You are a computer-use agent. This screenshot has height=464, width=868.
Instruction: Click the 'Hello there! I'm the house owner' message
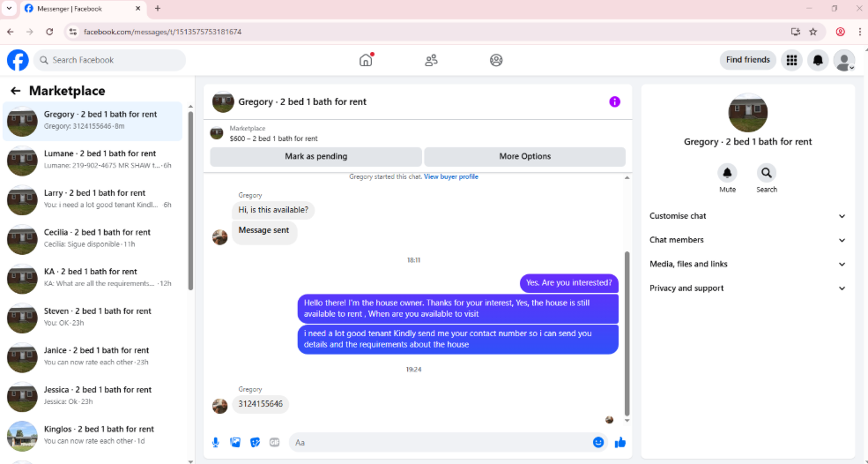click(x=458, y=309)
